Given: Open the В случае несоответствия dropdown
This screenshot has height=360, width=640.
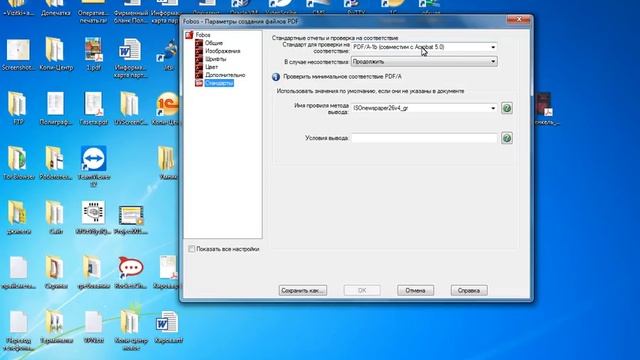Looking at the screenshot, I should coord(424,62).
